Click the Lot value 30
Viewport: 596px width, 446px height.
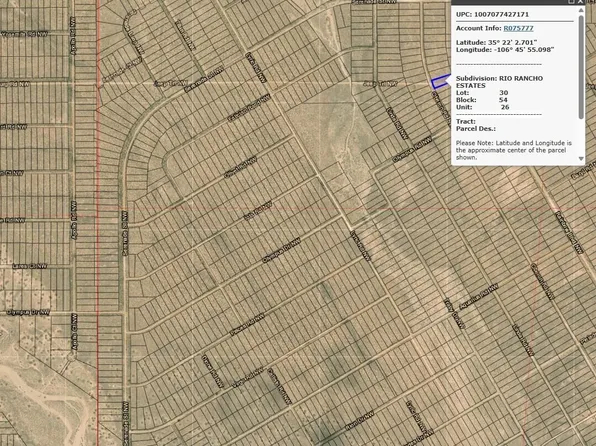(x=504, y=92)
